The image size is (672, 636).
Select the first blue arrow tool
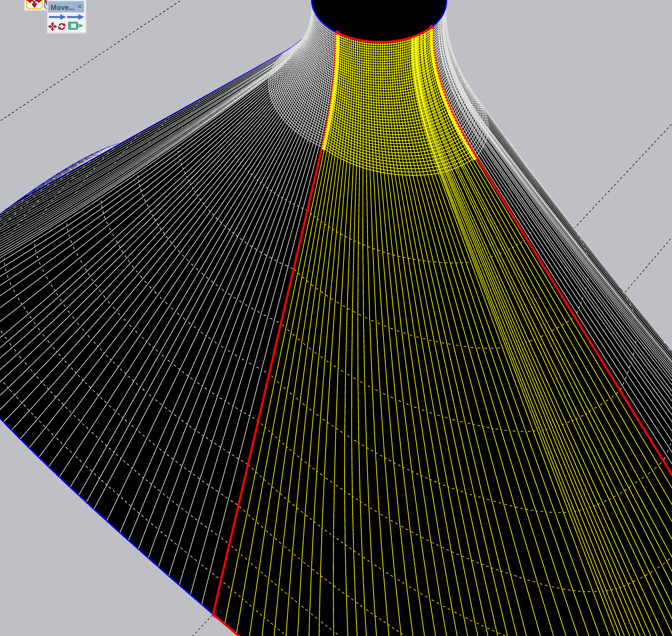tap(57, 17)
